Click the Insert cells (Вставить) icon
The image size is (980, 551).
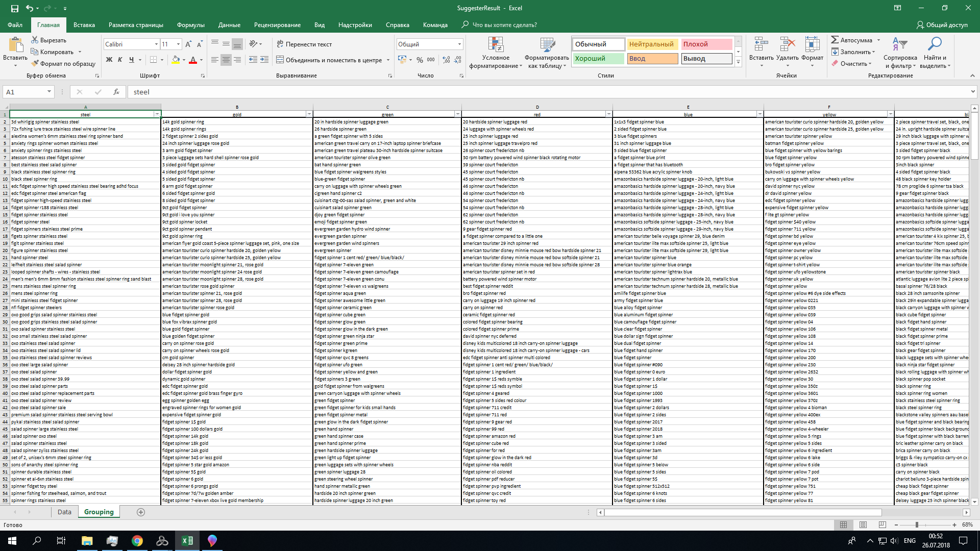tap(761, 45)
